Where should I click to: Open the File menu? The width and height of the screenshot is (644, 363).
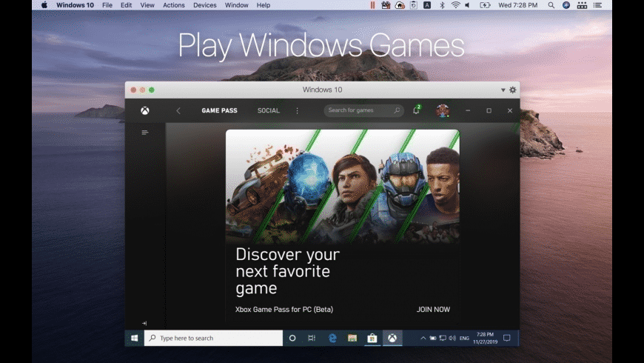107,5
